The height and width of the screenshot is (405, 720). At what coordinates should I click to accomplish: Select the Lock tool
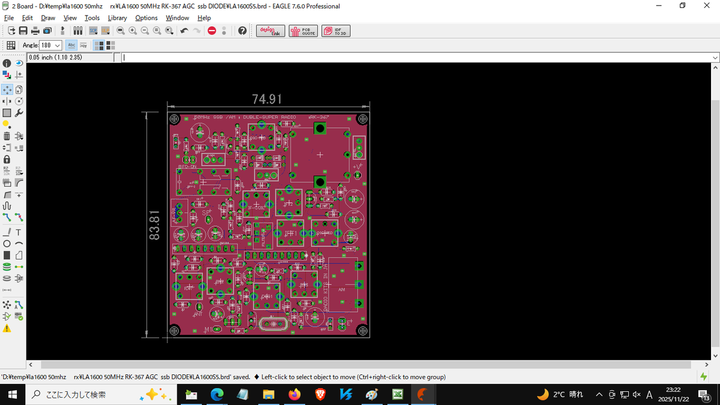[7, 160]
